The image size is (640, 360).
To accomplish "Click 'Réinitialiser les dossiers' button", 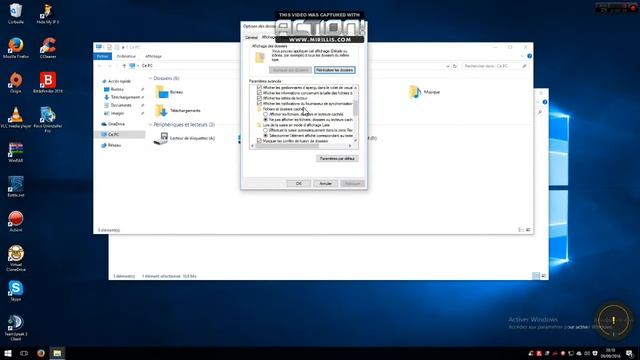I will [335, 70].
